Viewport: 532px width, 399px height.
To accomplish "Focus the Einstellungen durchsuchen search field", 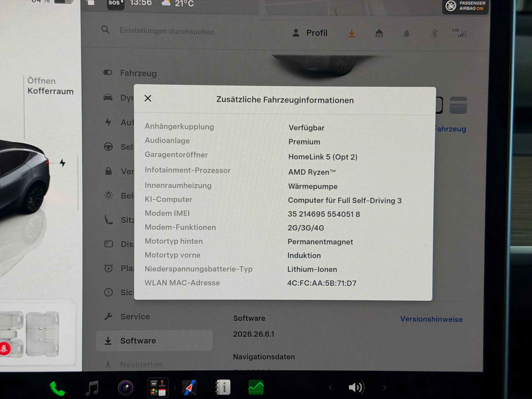I will click(x=167, y=31).
